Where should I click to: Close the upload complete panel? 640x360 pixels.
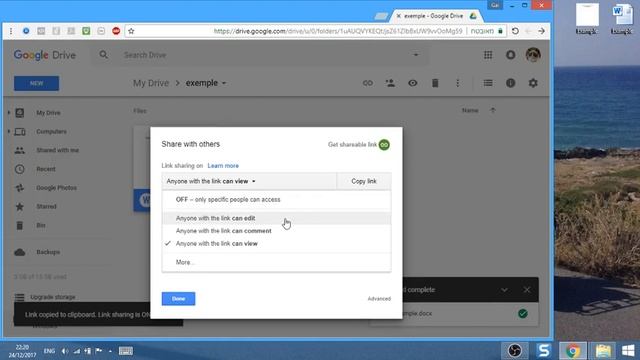527,290
